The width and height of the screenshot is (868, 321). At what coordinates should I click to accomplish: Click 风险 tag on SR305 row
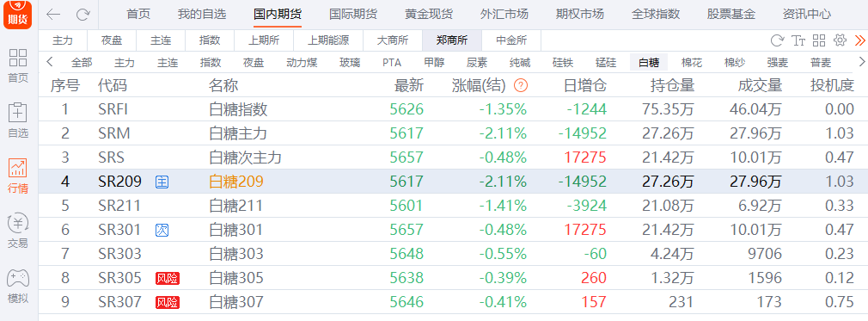[x=168, y=278]
